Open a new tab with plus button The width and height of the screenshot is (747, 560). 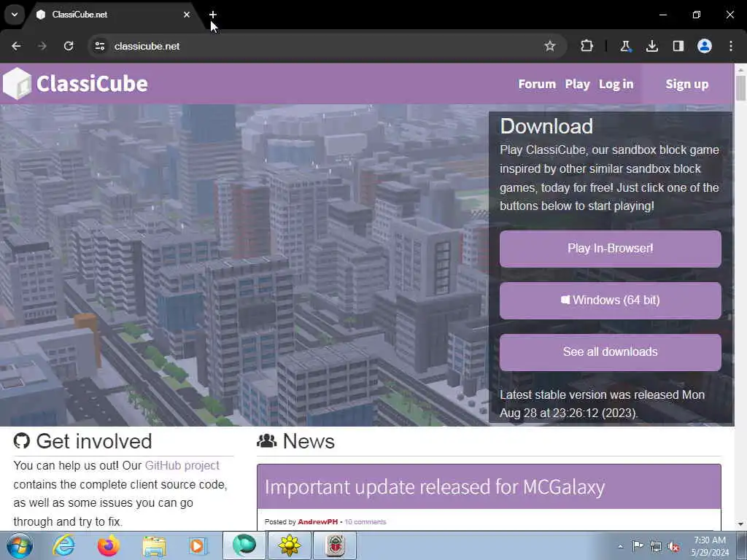pos(213,15)
